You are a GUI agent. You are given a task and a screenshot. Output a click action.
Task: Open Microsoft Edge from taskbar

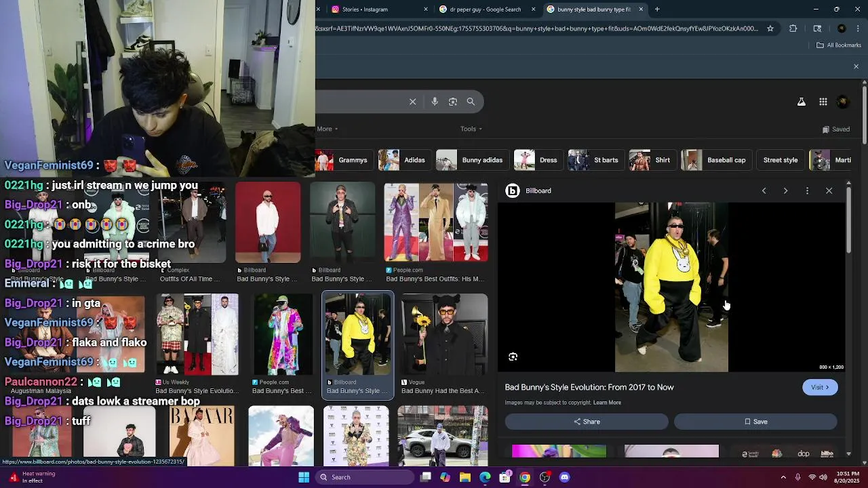(x=485, y=477)
